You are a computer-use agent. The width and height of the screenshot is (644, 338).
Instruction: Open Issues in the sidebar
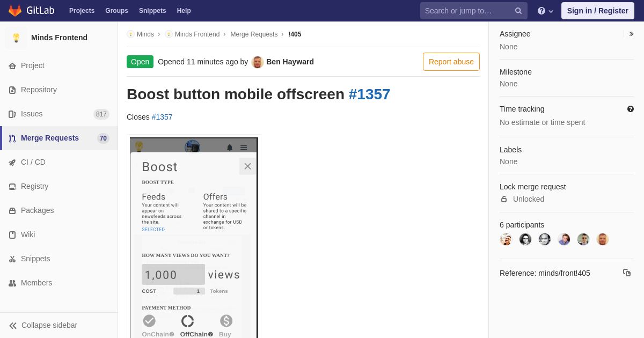pos(32,114)
